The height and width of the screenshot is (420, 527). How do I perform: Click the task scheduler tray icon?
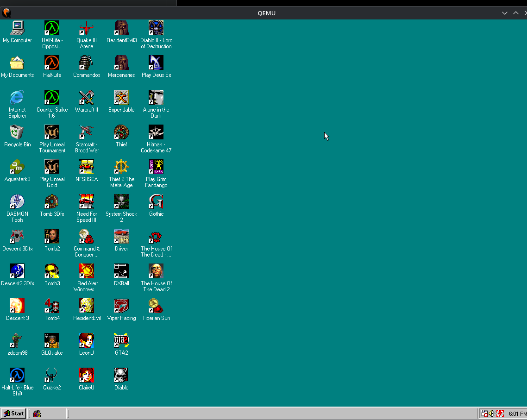[x=484, y=414]
